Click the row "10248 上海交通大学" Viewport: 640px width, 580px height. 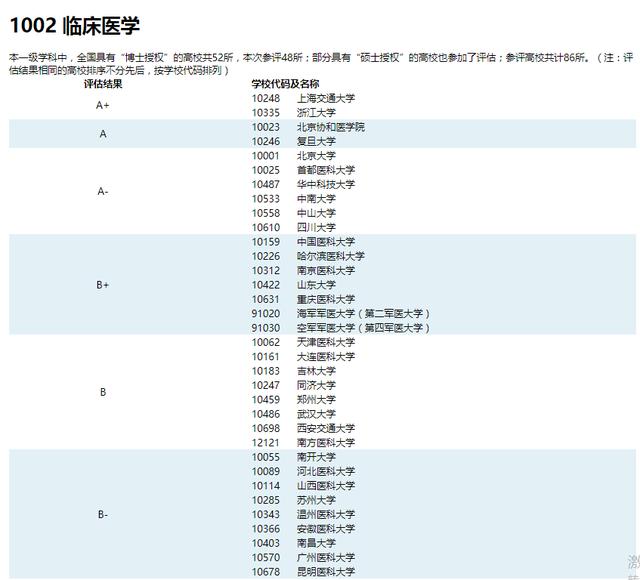click(x=303, y=98)
